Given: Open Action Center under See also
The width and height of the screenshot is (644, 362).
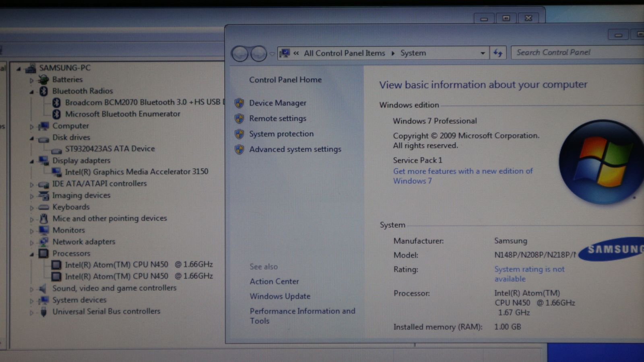Looking at the screenshot, I should pos(274,282).
